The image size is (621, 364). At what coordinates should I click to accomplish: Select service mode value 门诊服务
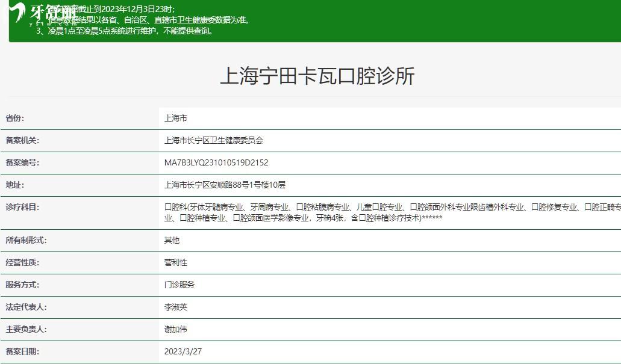(x=179, y=284)
